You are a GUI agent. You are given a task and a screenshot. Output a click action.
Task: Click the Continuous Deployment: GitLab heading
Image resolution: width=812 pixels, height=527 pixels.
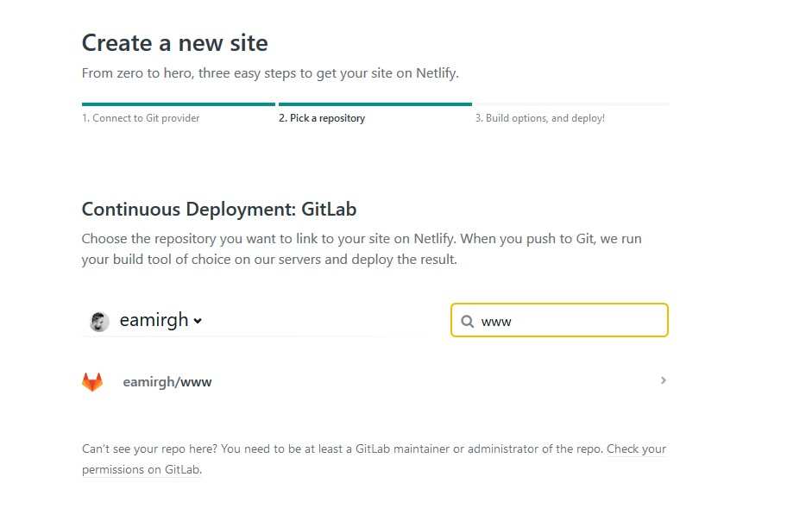pos(218,209)
